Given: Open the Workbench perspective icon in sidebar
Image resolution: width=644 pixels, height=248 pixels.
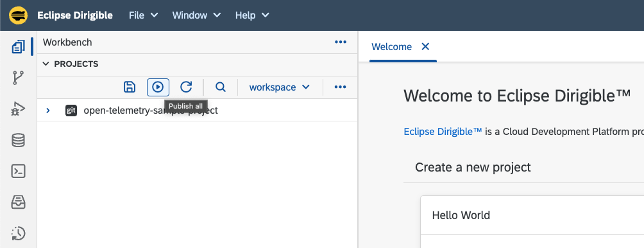Looking at the screenshot, I should (18, 47).
